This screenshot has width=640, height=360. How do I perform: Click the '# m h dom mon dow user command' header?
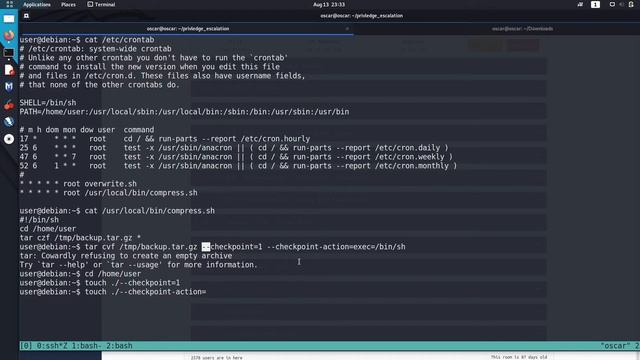(x=87, y=129)
